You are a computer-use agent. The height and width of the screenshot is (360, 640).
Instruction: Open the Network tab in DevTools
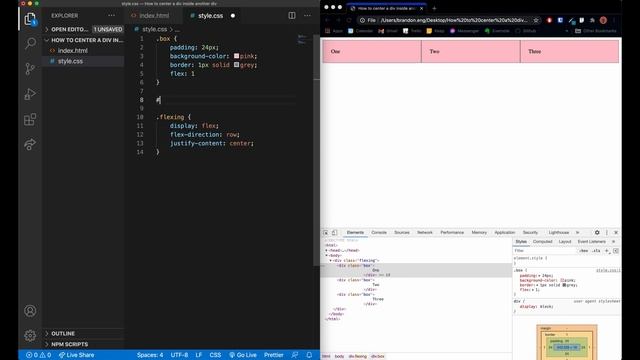coord(424,233)
